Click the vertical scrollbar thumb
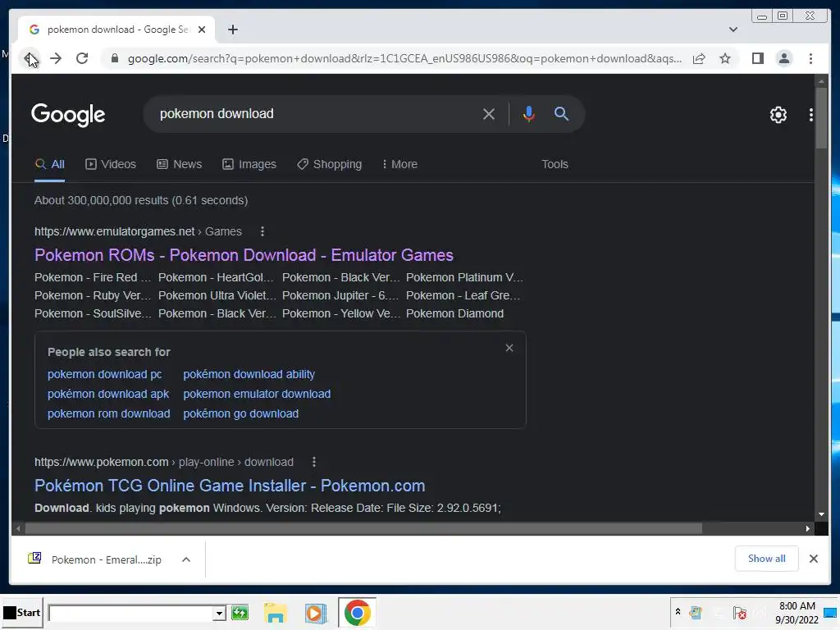The height and width of the screenshot is (630, 840). (x=821, y=118)
